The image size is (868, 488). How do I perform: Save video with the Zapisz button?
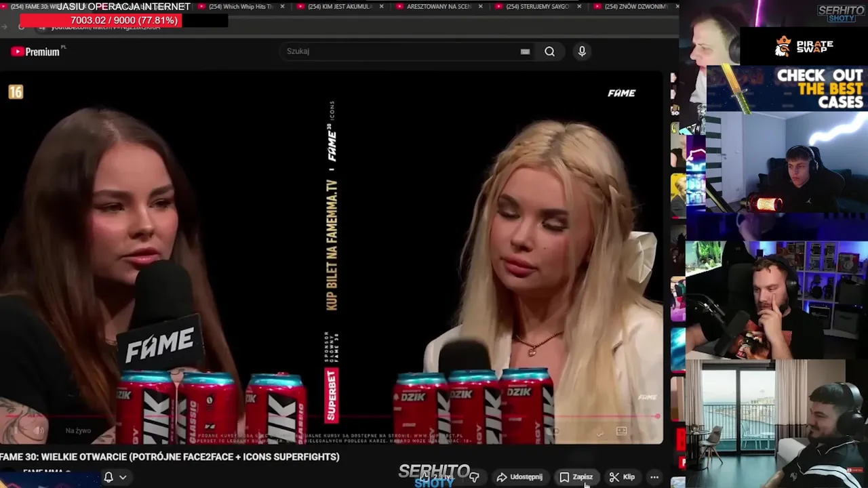(576, 477)
